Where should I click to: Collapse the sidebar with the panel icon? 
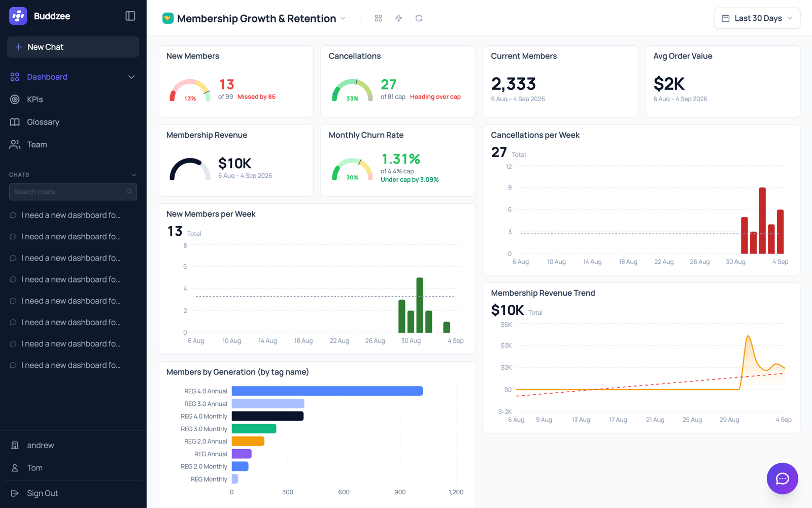pos(130,16)
